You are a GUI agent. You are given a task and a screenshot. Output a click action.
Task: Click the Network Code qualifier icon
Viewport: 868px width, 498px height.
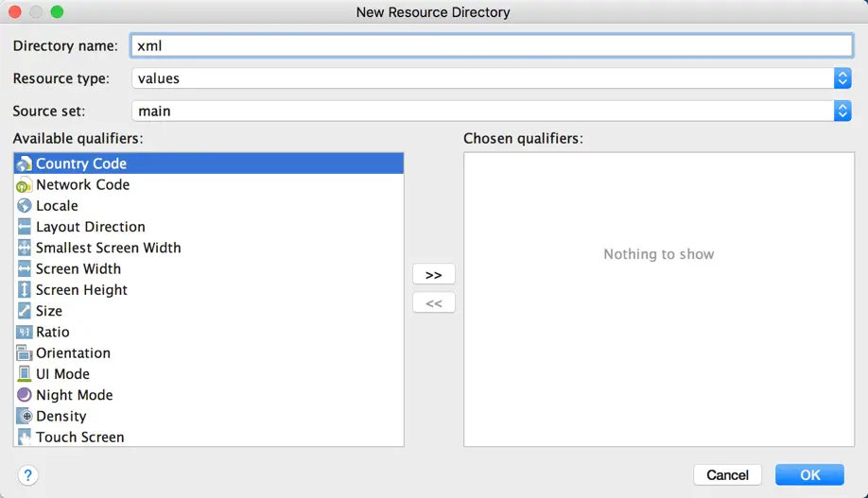point(24,185)
